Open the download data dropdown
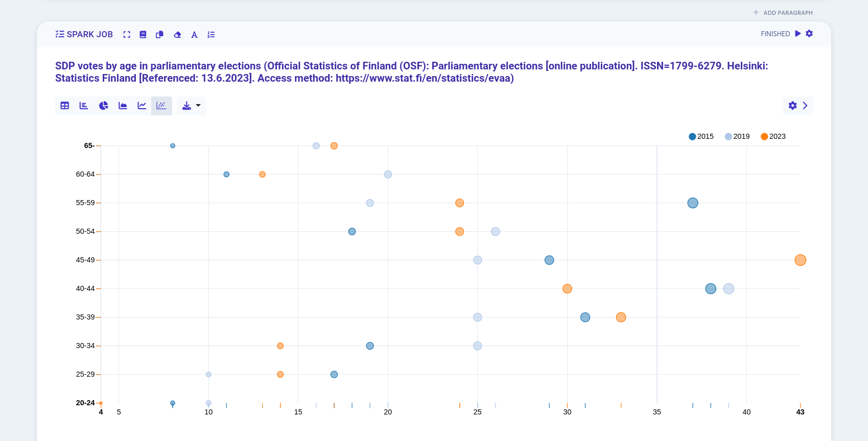 [x=192, y=106]
